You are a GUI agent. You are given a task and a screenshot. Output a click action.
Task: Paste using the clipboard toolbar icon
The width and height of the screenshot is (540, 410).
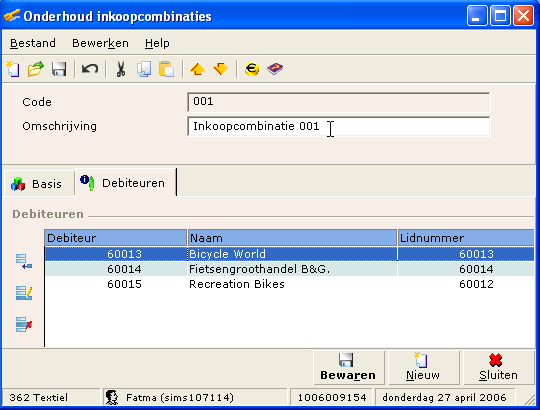pos(167,69)
